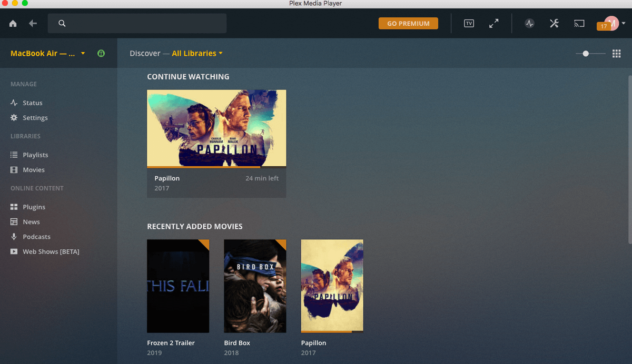Viewport: 632px width, 364px height.
Task: Click the CONTINUE WATCHING heading
Action: point(188,77)
